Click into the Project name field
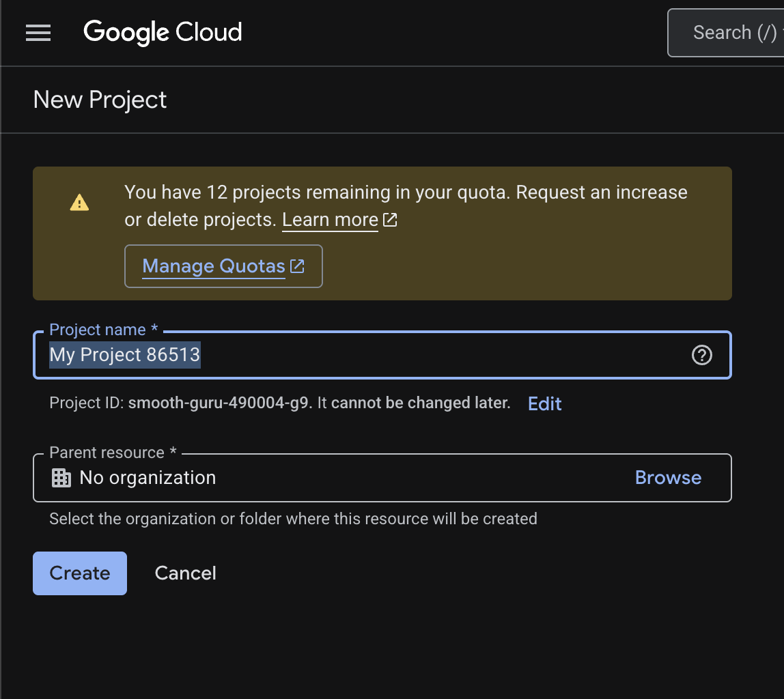This screenshot has width=784, height=699. pyautogui.click(x=410, y=355)
